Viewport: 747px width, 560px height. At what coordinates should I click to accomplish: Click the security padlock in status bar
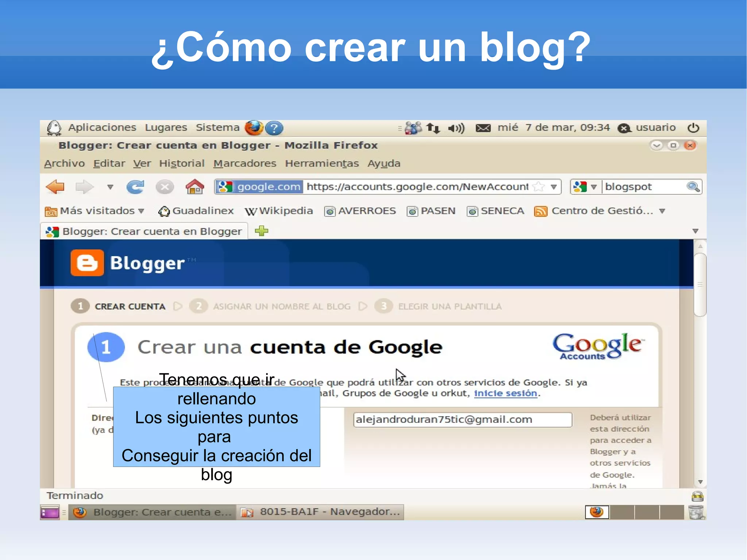pos(697,496)
